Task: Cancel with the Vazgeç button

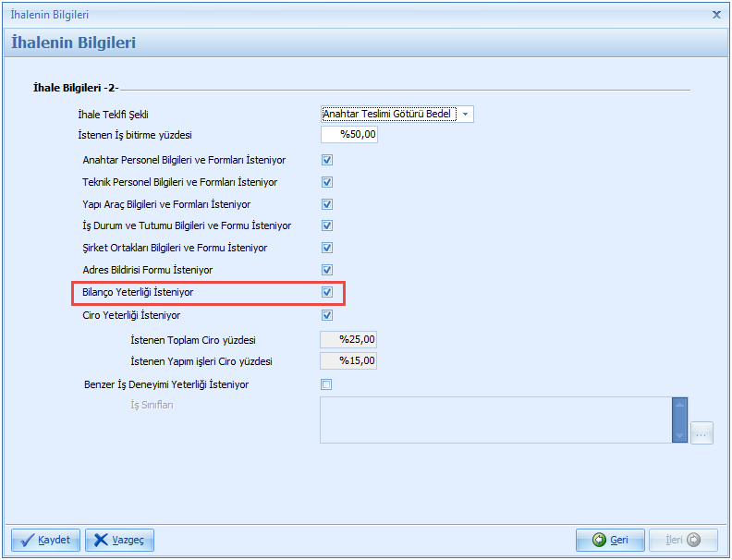Action: pyautogui.click(x=119, y=540)
